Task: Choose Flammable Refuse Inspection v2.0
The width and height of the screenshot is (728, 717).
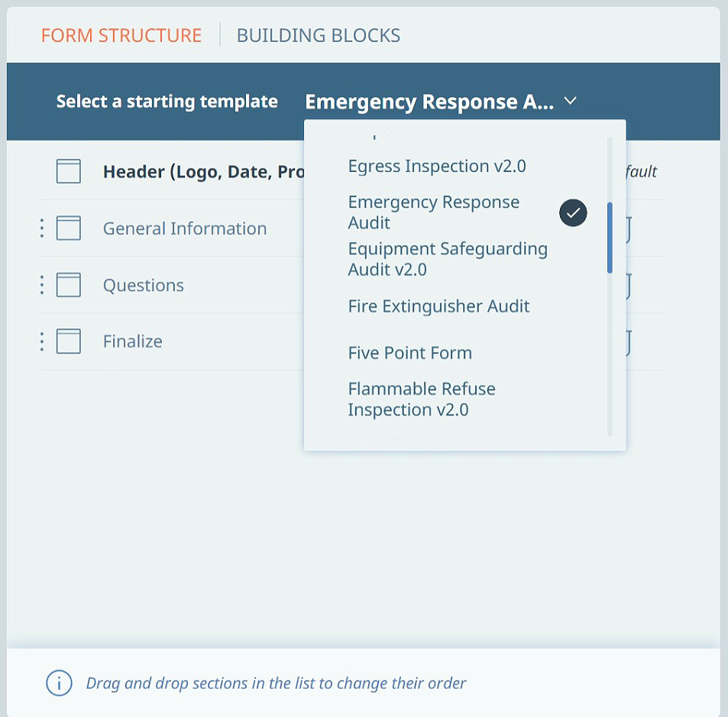Action: pyautogui.click(x=422, y=399)
